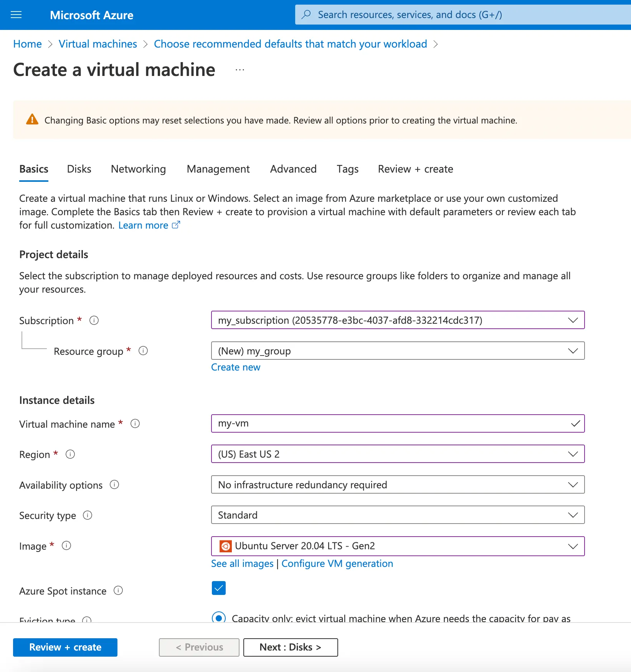Open the Image selection dropdown
This screenshot has height=672, width=631.
point(573,546)
